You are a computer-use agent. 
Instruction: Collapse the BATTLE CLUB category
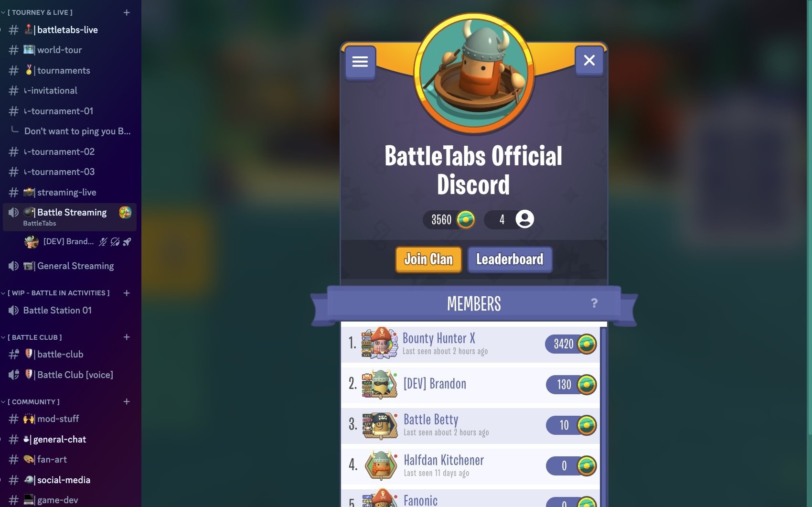(x=32, y=337)
